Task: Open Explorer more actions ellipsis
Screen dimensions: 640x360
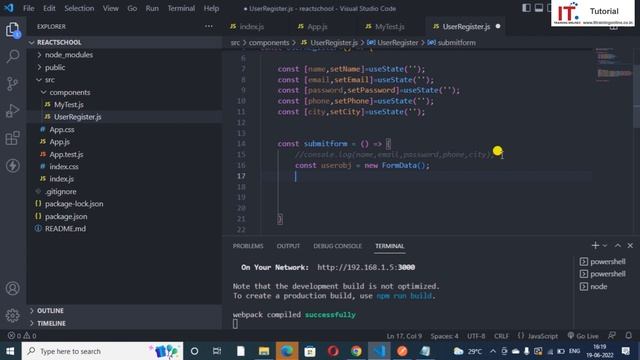Action: pos(209,27)
